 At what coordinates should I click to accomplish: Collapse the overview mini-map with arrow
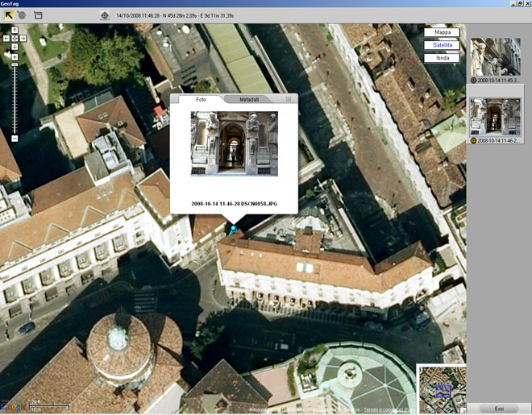(463, 411)
